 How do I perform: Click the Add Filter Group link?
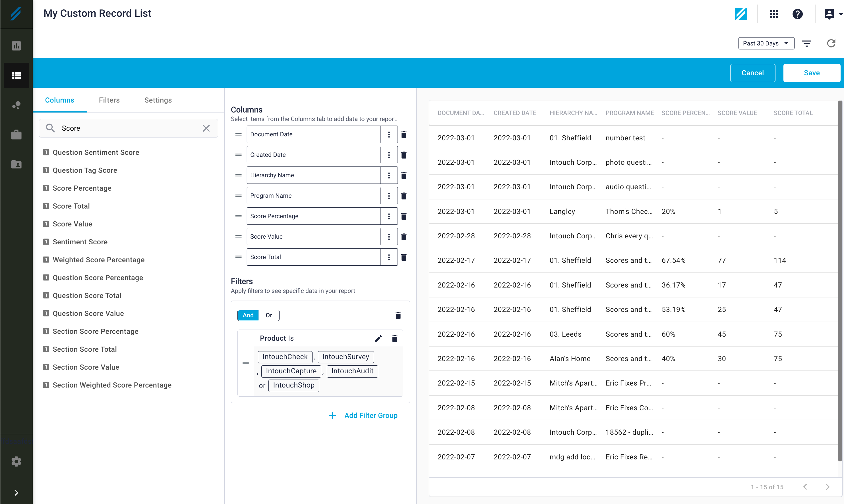[x=371, y=415]
